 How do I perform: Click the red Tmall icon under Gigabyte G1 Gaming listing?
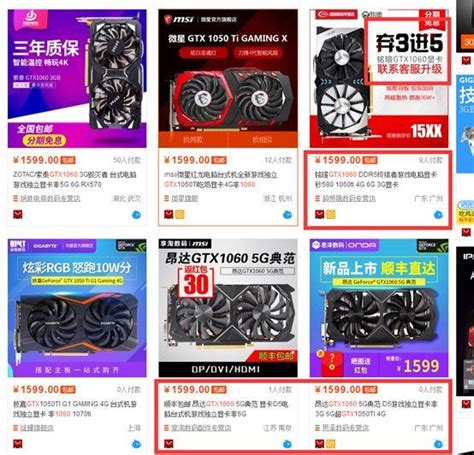click(18, 444)
